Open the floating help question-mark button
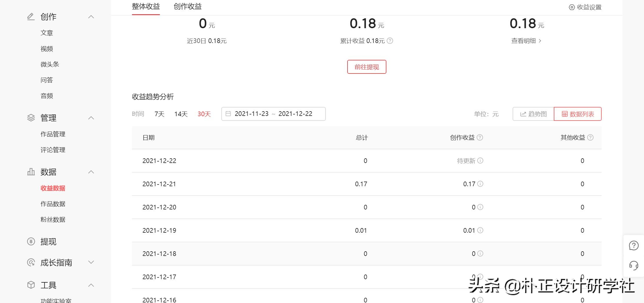 click(634, 245)
